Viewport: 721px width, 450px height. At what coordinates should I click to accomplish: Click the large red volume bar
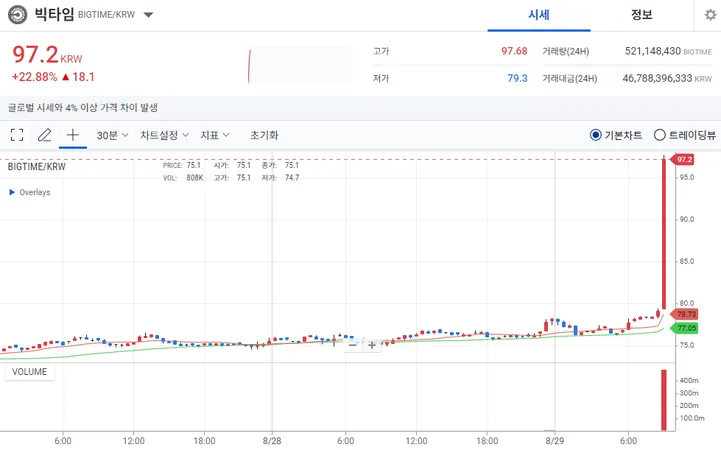664,400
